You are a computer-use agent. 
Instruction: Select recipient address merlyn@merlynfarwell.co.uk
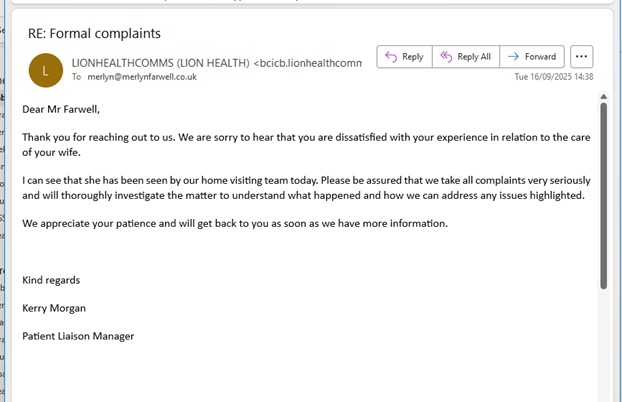(148, 77)
